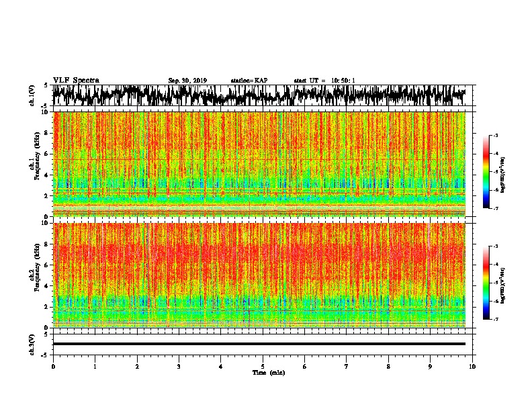Image resolution: width=532 pixels, height=411 pixels.
Task: Click the "ch.3(V)" axis label
Action: (x=32, y=345)
